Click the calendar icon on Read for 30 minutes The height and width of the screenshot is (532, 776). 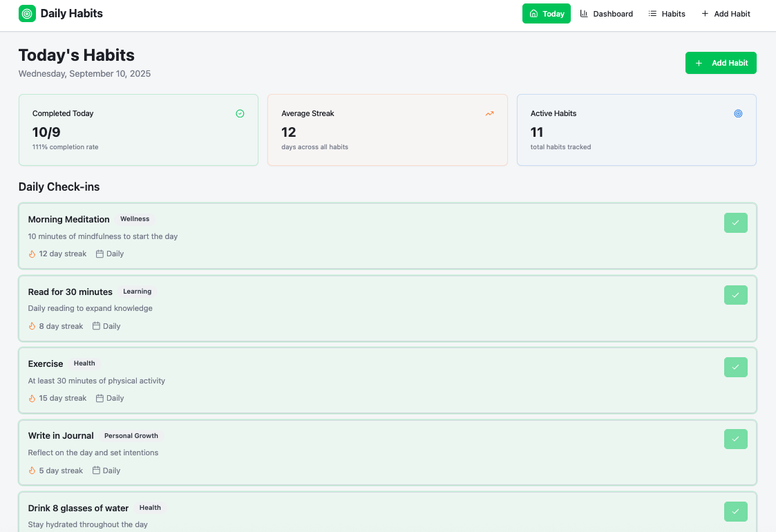click(x=96, y=326)
